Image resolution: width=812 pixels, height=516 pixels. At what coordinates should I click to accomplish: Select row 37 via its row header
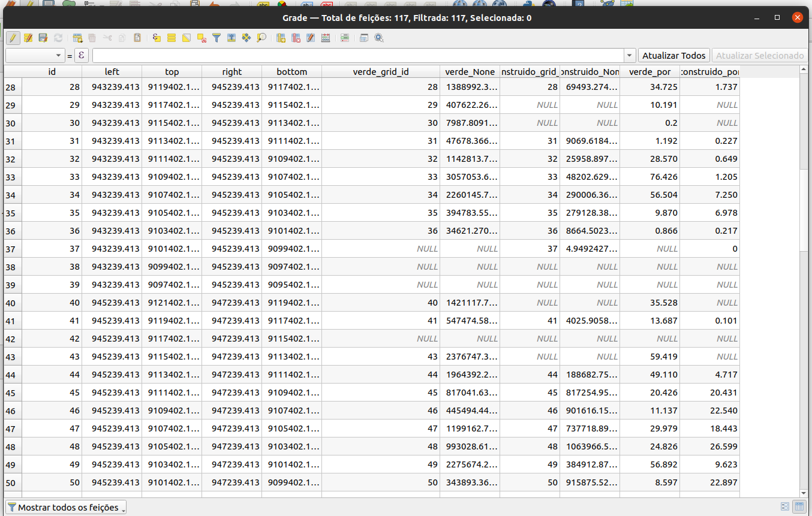pyautogui.click(x=13, y=249)
